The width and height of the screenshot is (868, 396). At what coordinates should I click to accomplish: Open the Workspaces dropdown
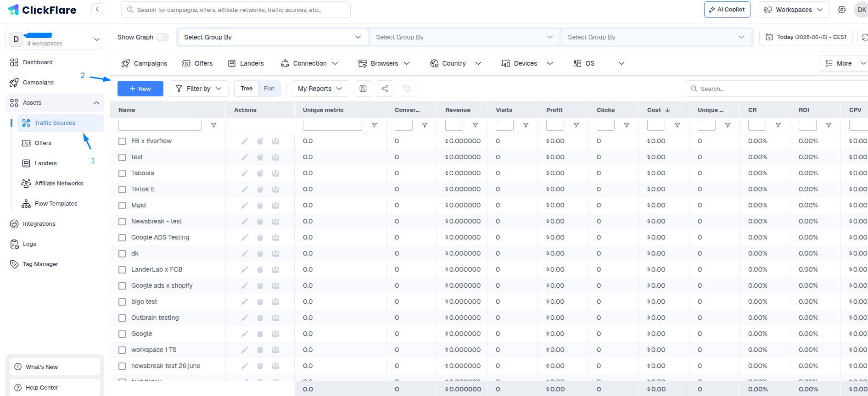[794, 10]
